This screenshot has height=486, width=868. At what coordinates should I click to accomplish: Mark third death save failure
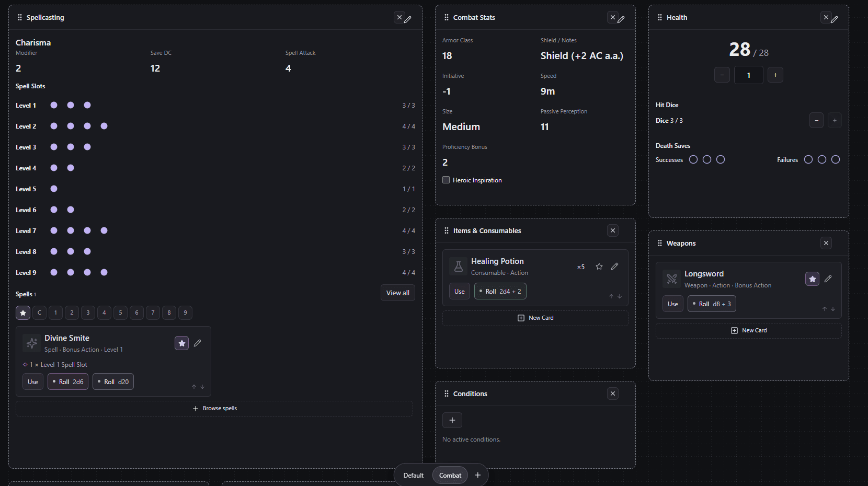click(836, 159)
